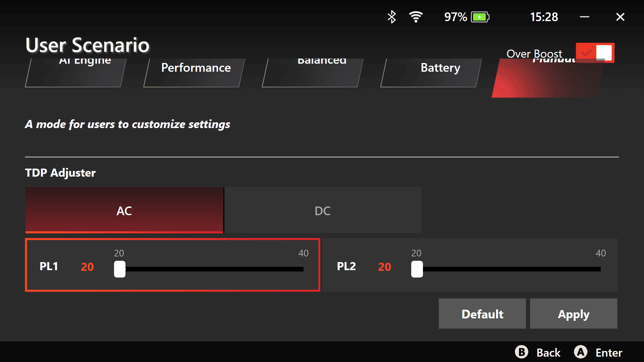Switch to AC power tab

(x=124, y=210)
